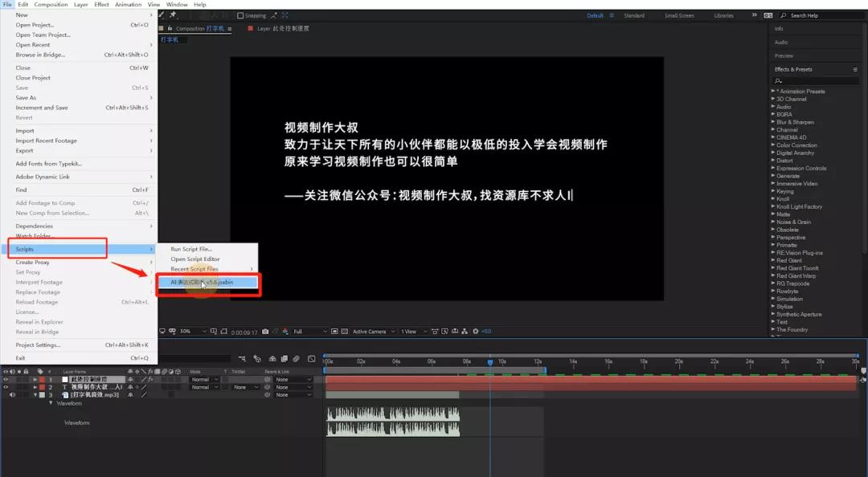Toggle the Region of Interest icon
This screenshot has height=477, width=868.
[x=334, y=332]
